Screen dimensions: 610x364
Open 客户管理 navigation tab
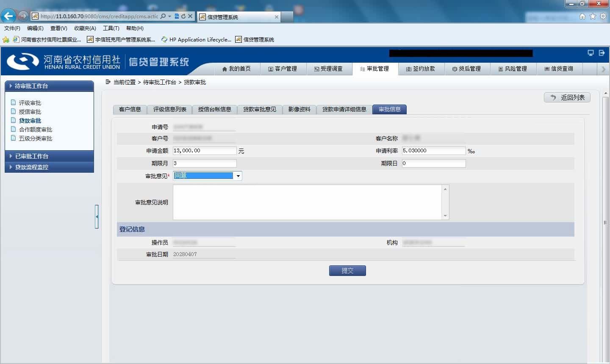(283, 69)
